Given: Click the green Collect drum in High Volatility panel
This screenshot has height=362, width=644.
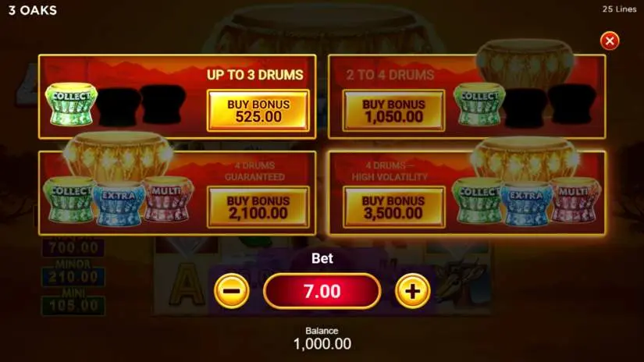Looking at the screenshot, I should [x=477, y=201].
